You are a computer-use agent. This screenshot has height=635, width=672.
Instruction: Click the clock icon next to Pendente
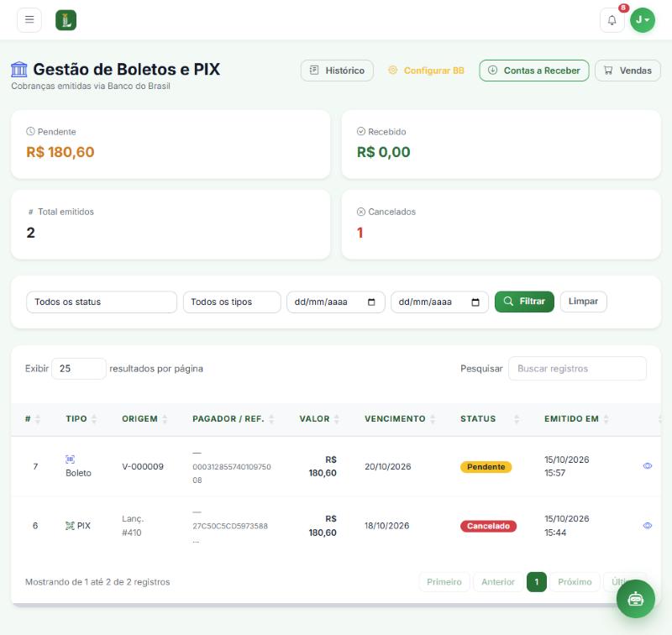30,132
